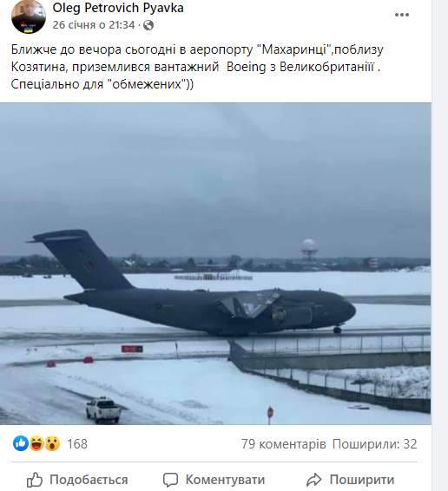Click the share arrow icon
Screen dimensions: 448x491
[313, 480]
